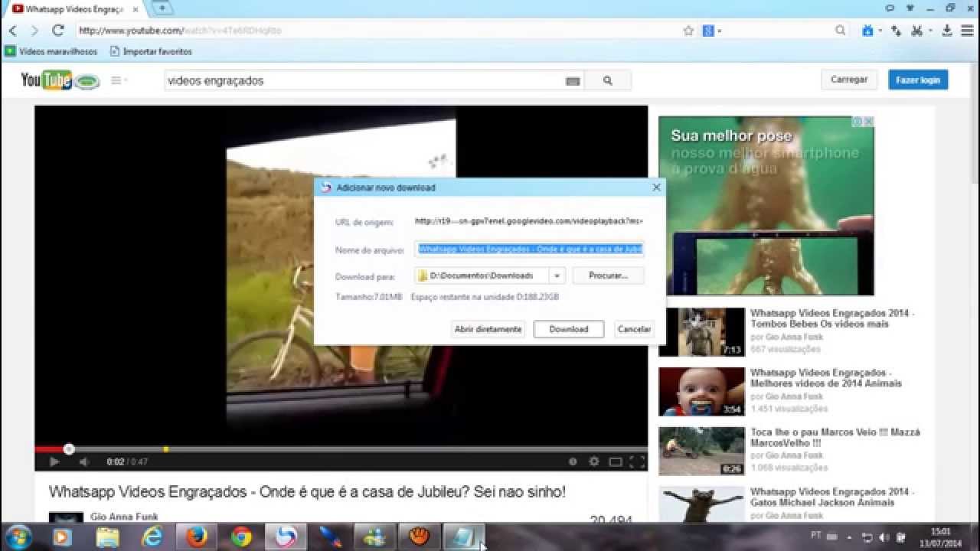
Task: Expand the search engine dropdown next to star
Action: click(x=720, y=31)
